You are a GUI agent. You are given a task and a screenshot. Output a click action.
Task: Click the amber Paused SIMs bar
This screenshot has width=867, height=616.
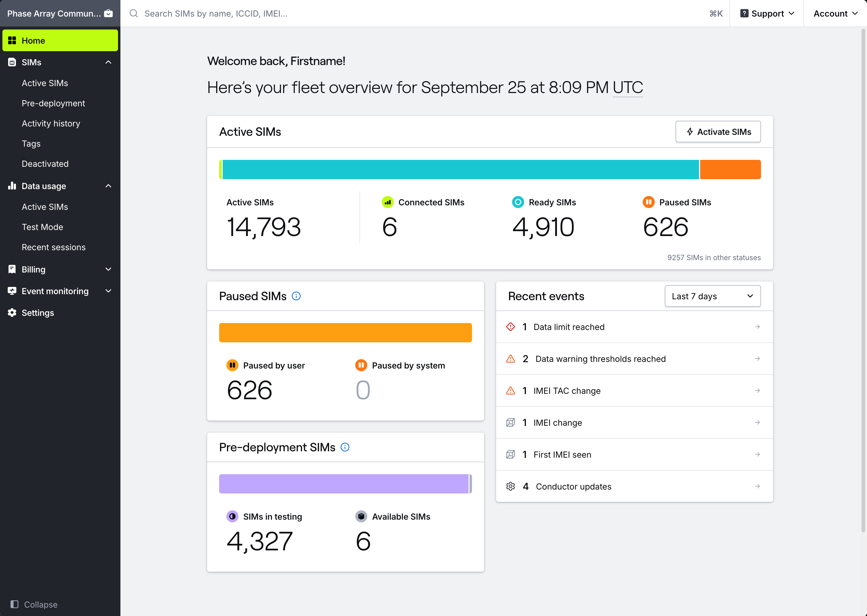pyautogui.click(x=345, y=333)
